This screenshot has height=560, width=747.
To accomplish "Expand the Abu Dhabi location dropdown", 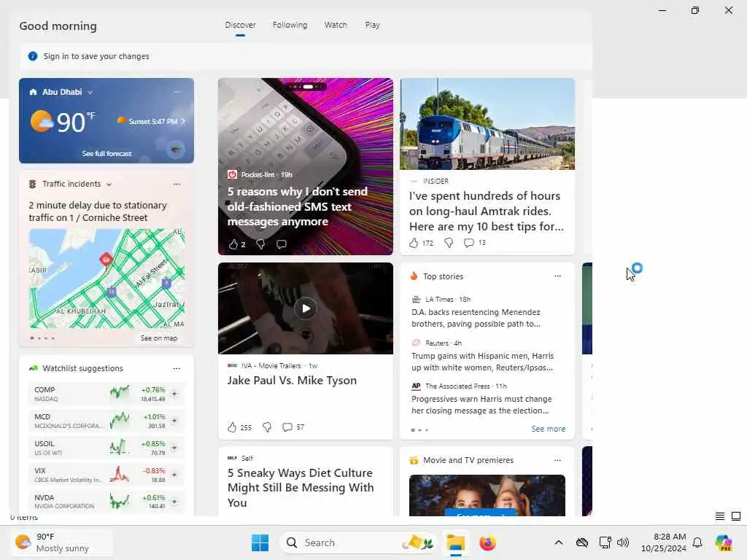I will pos(90,93).
